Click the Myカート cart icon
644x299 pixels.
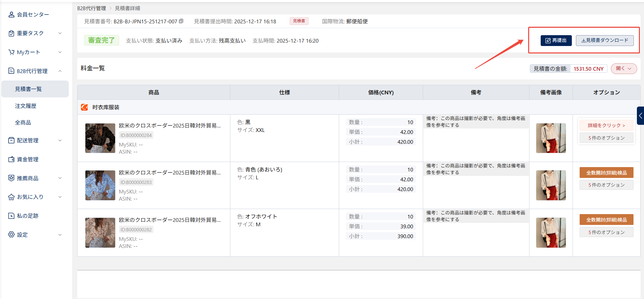tap(11, 52)
